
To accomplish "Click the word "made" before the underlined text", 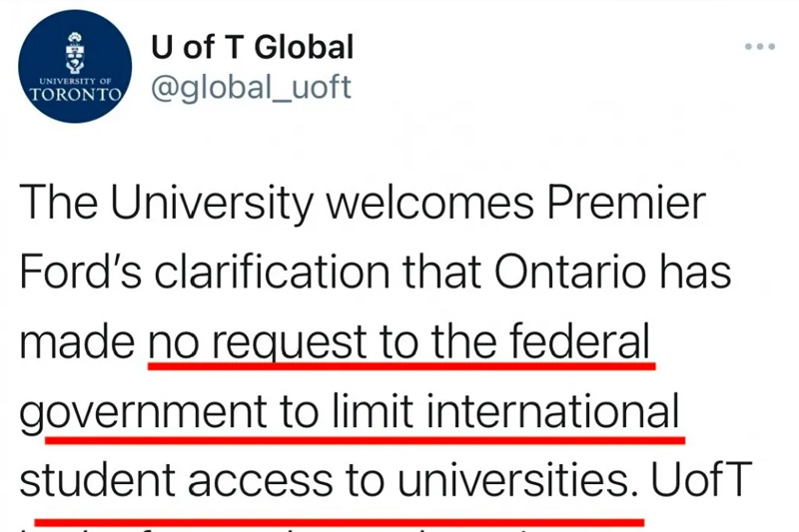I will click(x=77, y=340).
